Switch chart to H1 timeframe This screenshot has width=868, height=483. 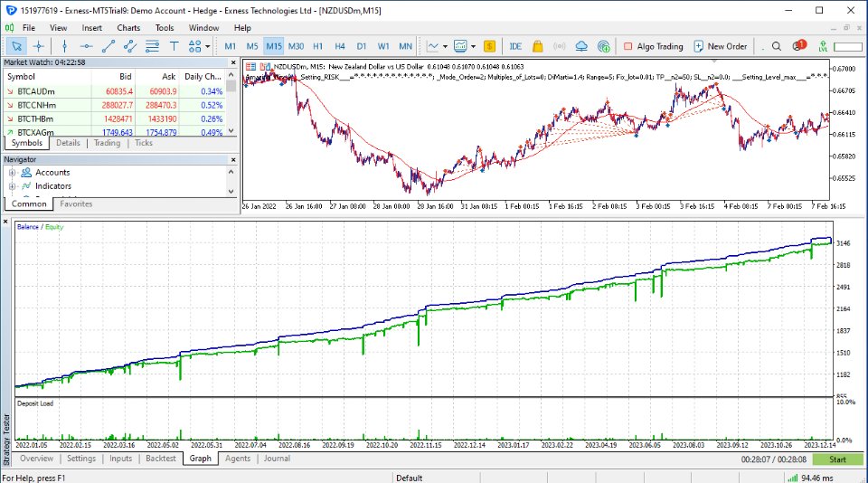pos(317,46)
